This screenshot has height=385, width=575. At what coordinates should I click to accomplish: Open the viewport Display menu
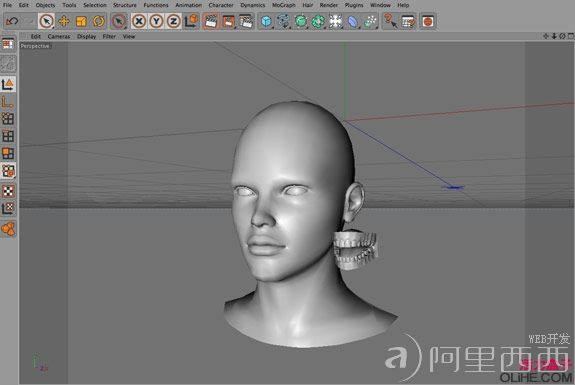(x=87, y=36)
